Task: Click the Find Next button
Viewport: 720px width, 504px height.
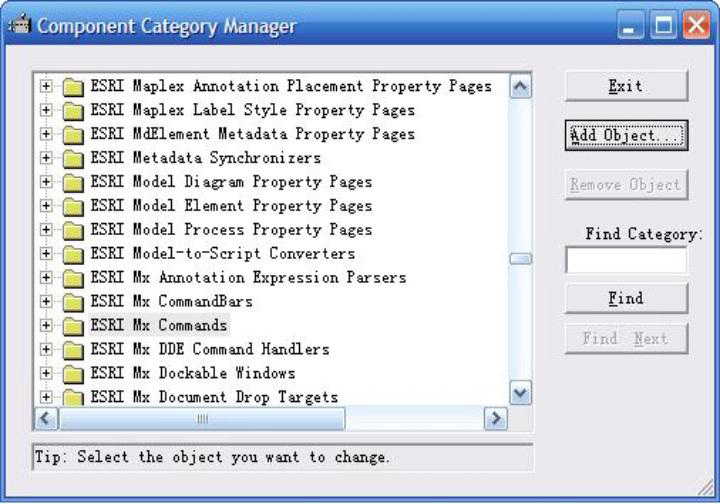Action: coord(626,338)
